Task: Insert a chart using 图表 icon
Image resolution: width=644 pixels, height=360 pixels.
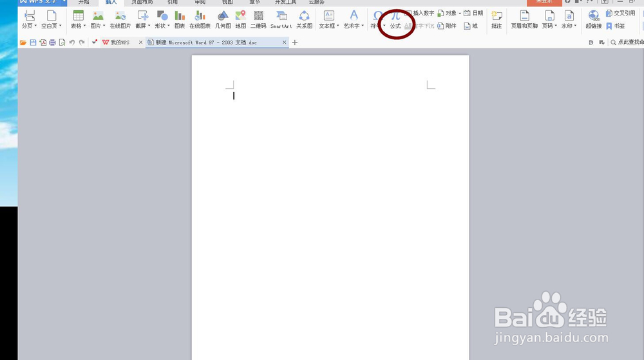Action: pos(180,20)
